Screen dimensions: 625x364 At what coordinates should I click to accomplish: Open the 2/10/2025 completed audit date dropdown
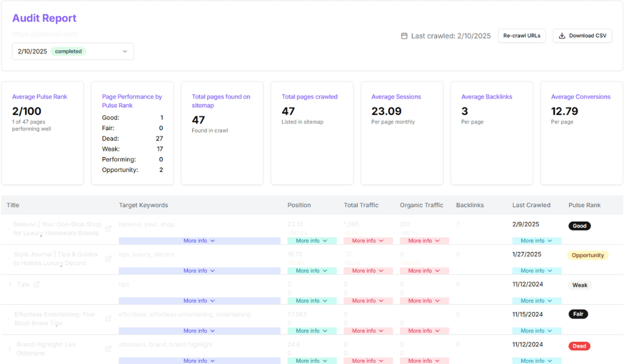(x=73, y=52)
